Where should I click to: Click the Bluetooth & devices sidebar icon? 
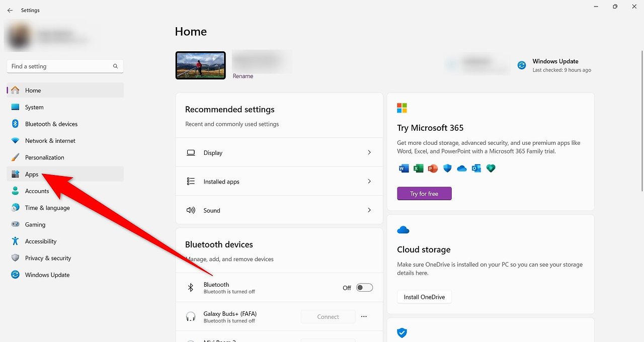point(15,124)
